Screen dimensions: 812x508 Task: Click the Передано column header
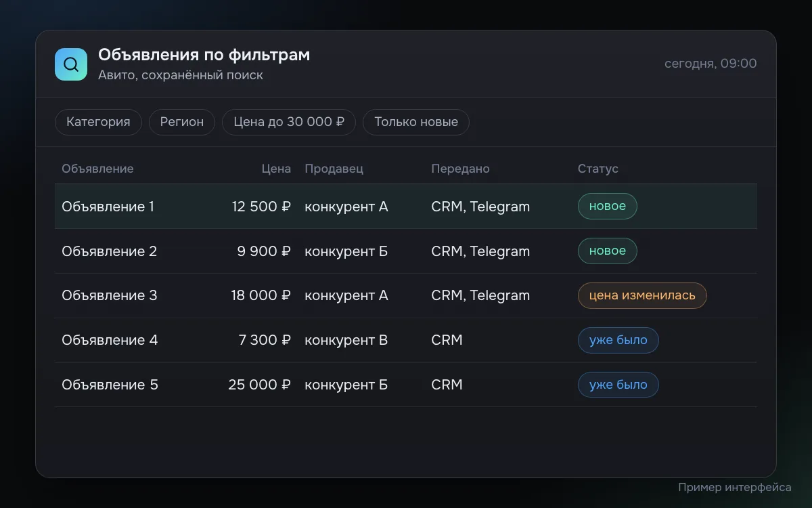(x=460, y=169)
